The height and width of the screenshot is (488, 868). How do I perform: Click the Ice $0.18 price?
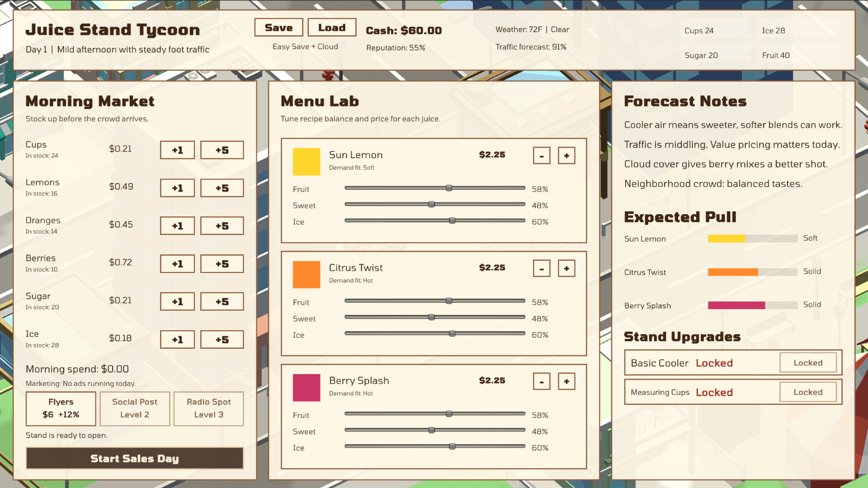pos(120,338)
